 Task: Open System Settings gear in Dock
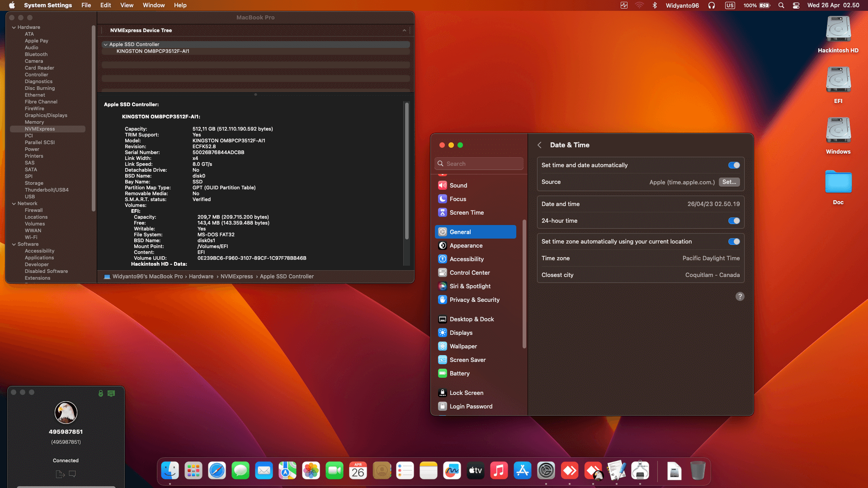click(x=546, y=471)
